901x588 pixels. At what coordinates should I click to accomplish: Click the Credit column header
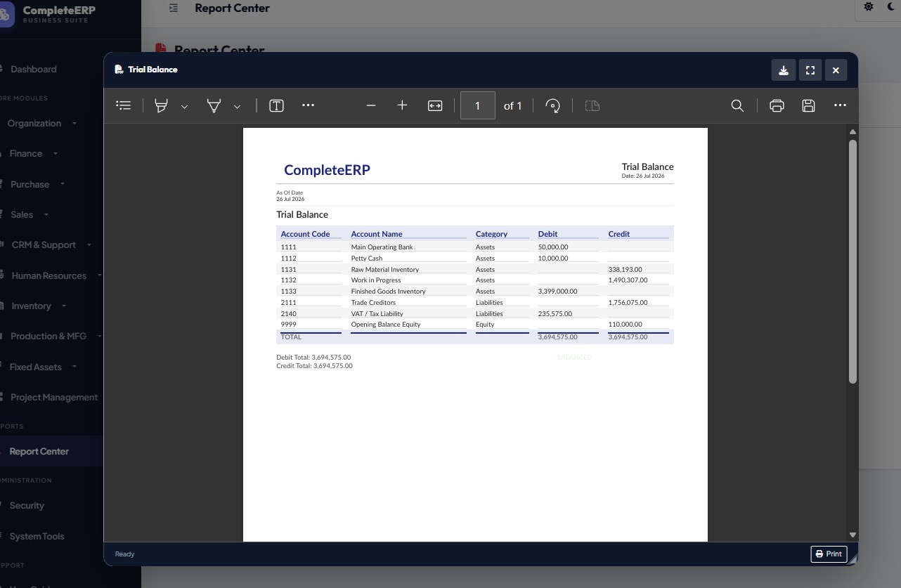point(619,234)
